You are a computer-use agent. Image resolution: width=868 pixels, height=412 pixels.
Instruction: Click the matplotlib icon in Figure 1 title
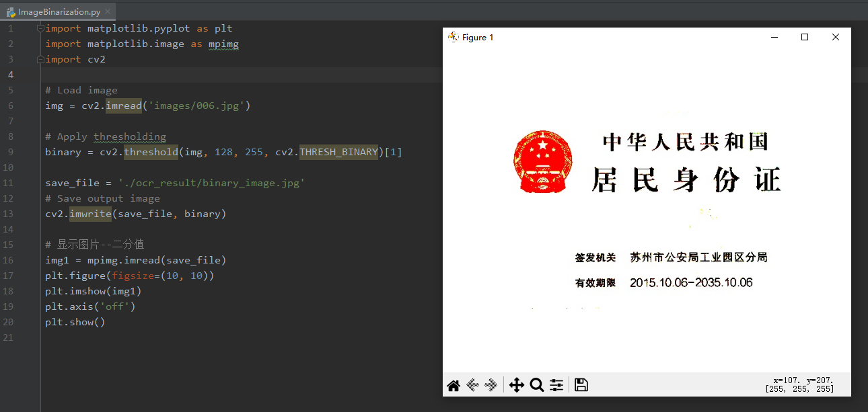tap(454, 37)
